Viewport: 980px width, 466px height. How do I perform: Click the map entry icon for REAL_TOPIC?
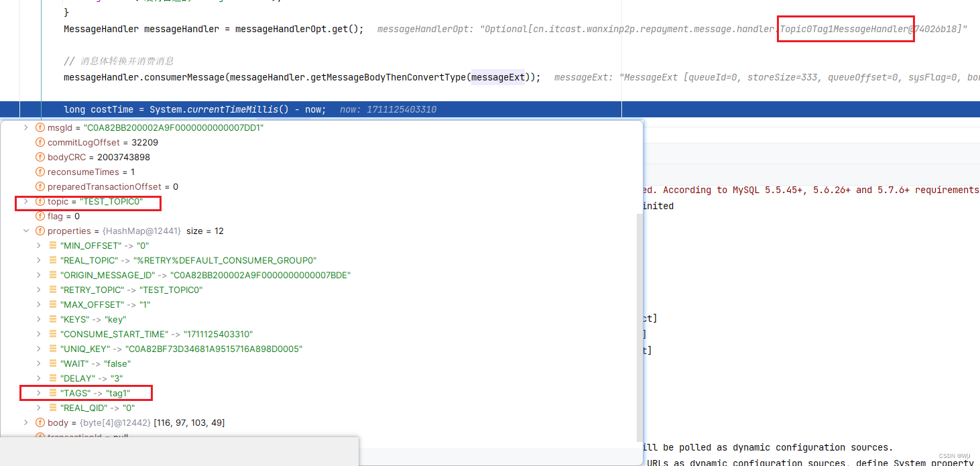[53, 260]
